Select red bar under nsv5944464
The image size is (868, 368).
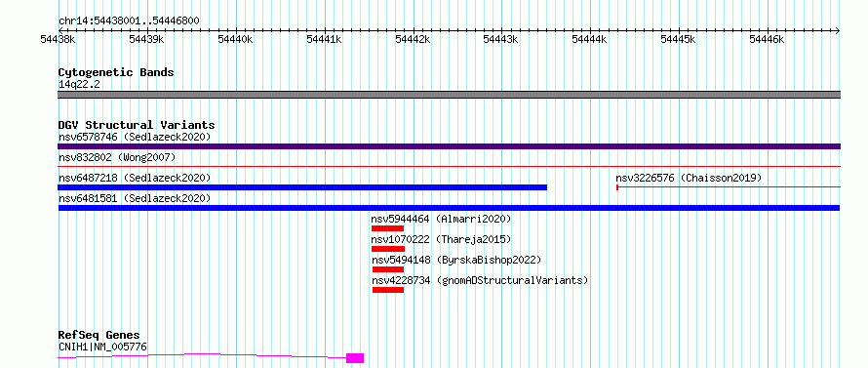(387, 228)
